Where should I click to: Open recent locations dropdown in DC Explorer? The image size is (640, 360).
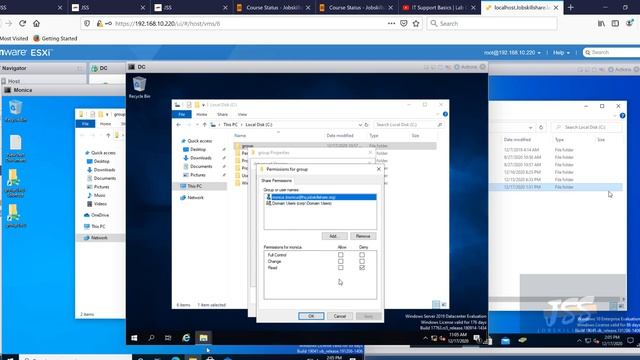click(197, 124)
